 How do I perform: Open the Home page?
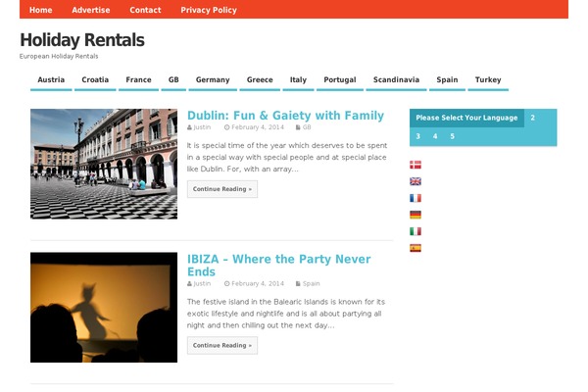[x=40, y=10]
